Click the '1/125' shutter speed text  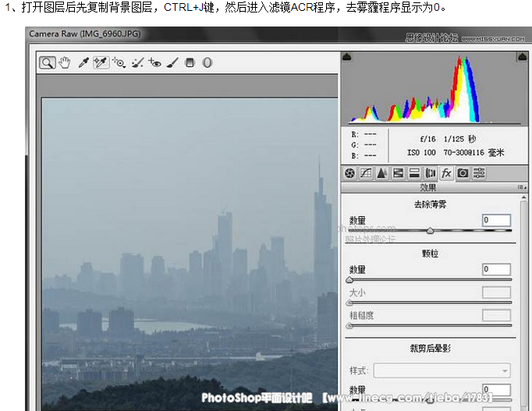[454, 139]
